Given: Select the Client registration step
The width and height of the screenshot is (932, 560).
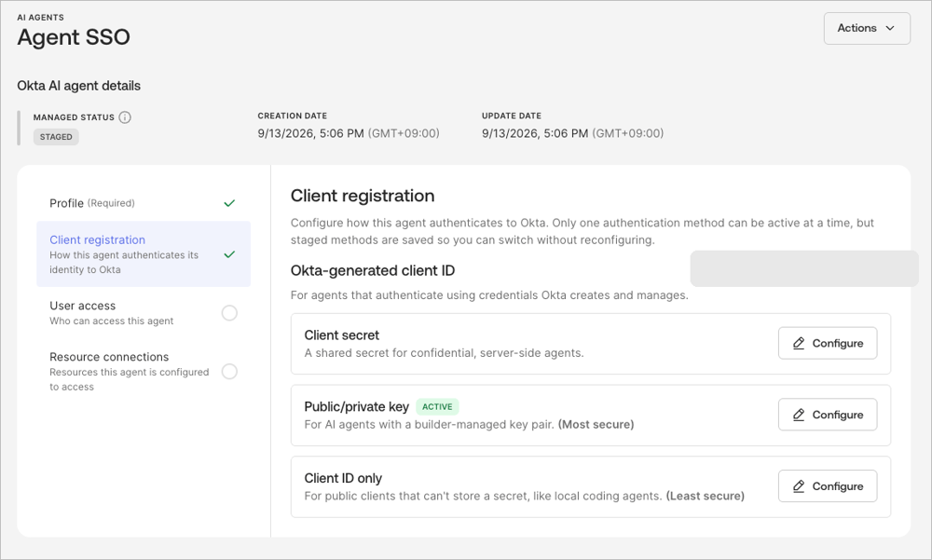Looking at the screenshot, I should (144, 253).
